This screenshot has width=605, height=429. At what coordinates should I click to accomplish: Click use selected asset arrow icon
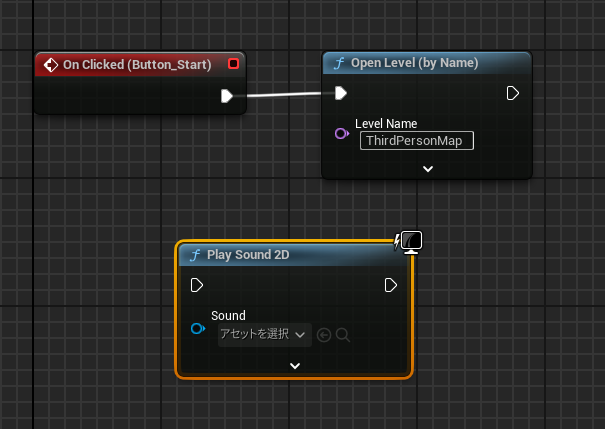pyautogui.click(x=324, y=335)
